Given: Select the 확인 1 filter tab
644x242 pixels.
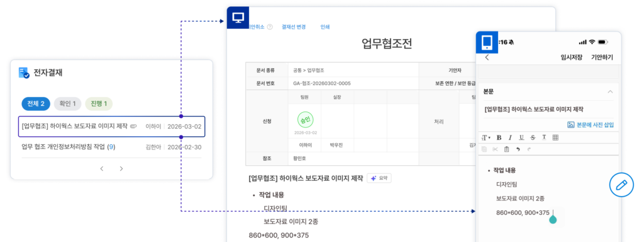Looking at the screenshot, I should click(68, 104).
